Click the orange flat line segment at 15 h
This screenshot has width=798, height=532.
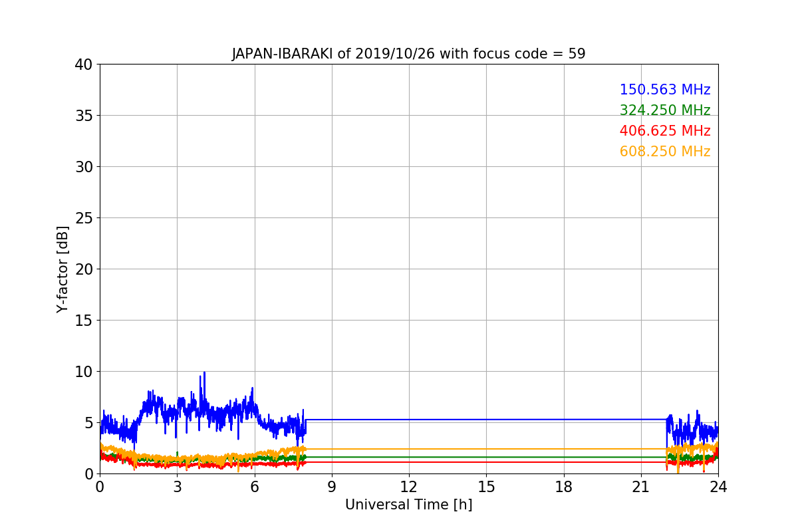click(x=486, y=449)
